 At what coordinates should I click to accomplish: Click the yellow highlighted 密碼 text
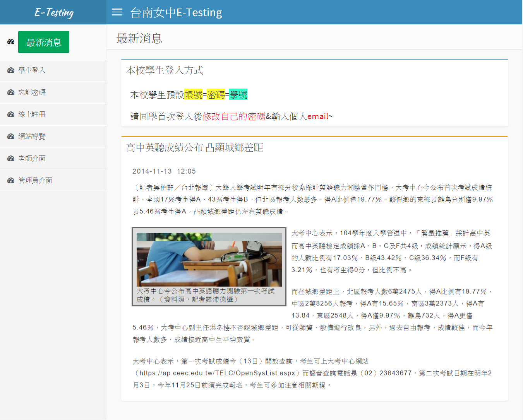click(216, 95)
